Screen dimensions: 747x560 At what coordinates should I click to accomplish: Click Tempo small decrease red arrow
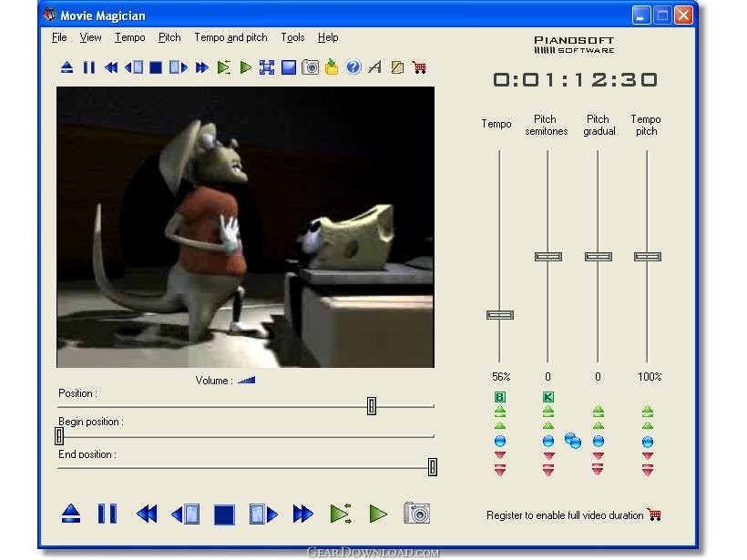(x=500, y=455)
